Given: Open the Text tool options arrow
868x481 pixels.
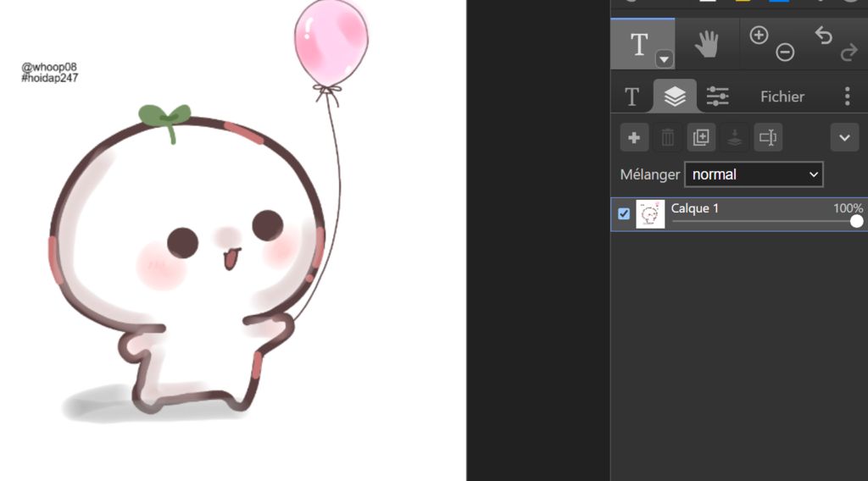Looking at the screenshot, I should 664,59.
